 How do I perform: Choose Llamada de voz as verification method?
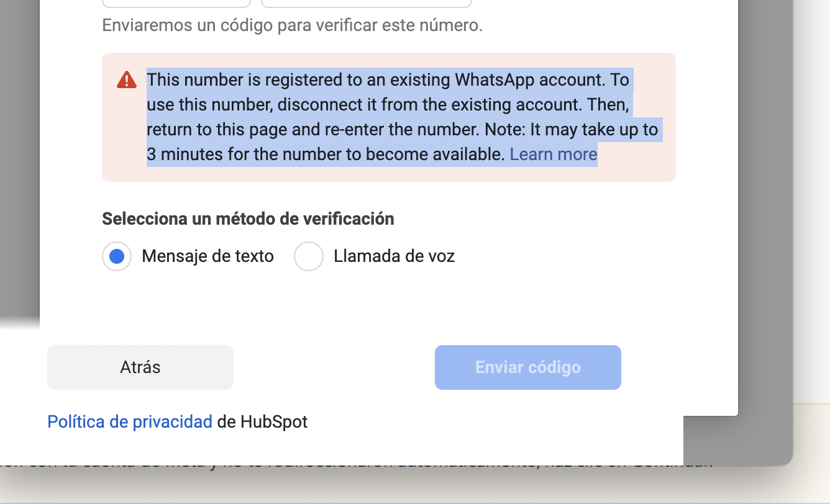click(309, 256)
